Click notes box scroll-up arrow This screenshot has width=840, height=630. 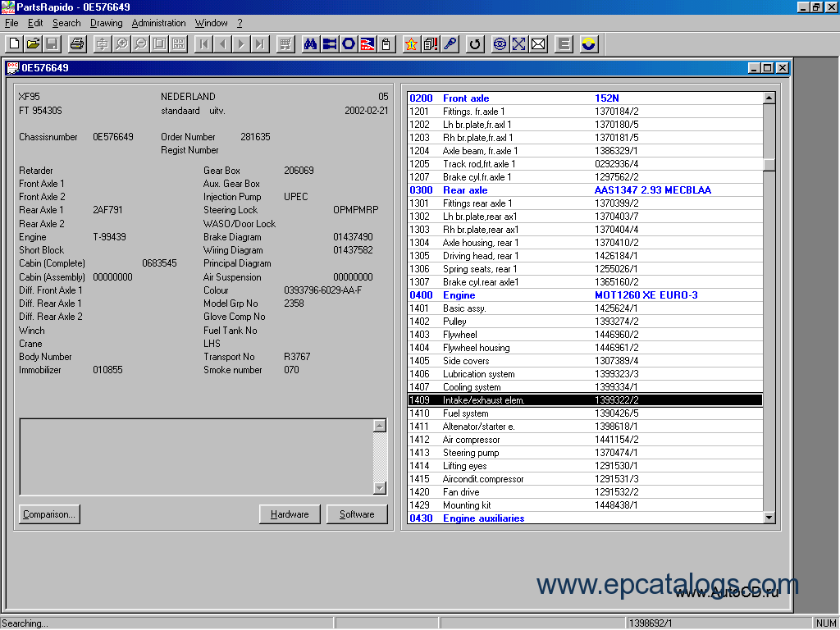(x=380, y=426)
